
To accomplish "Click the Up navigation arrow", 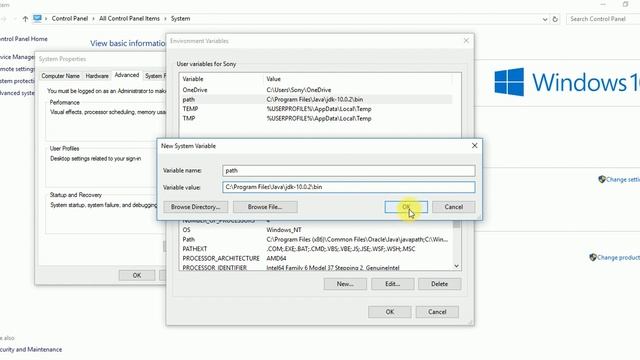I will coord(25,19).
